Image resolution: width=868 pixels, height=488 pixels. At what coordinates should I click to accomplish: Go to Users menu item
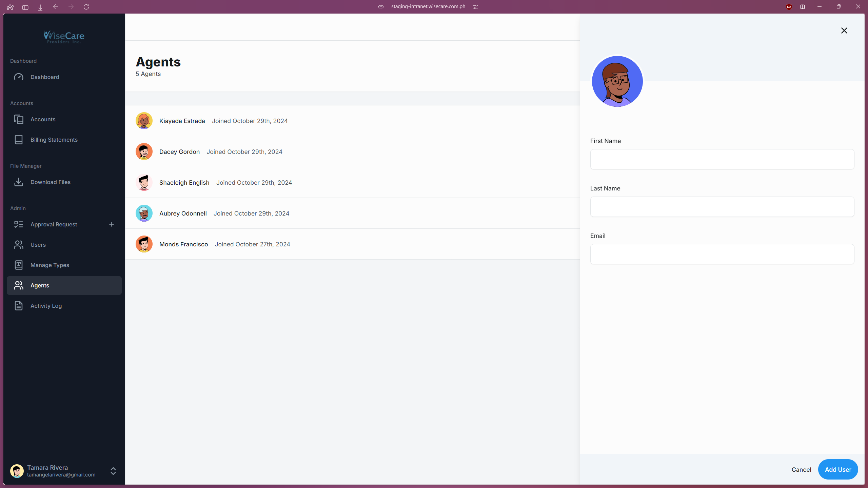[38, 245]
